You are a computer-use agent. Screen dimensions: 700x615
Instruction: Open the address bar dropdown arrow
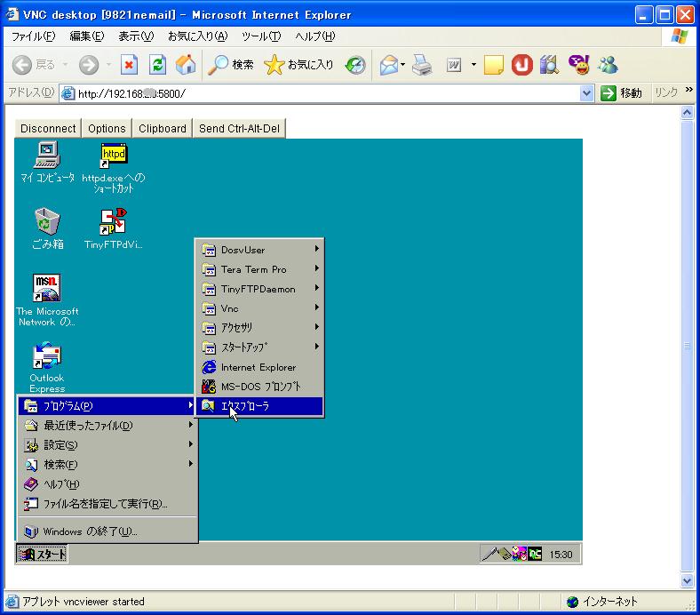586,93
